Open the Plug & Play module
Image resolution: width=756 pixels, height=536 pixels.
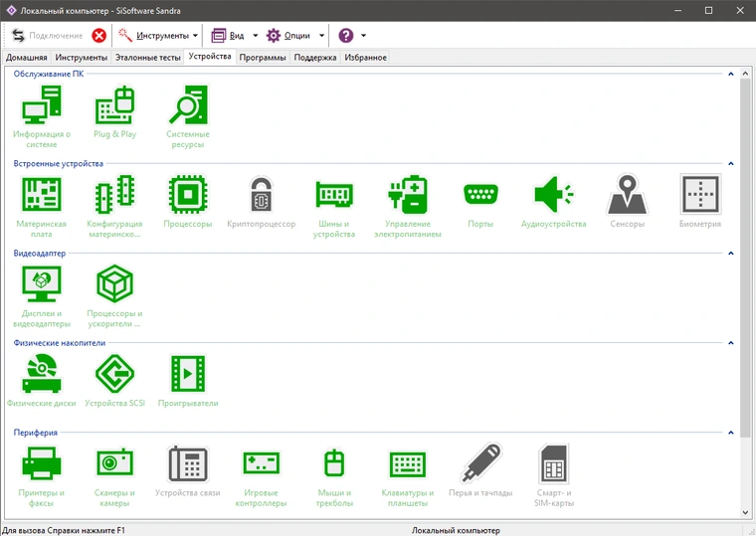tap(114, 112)
